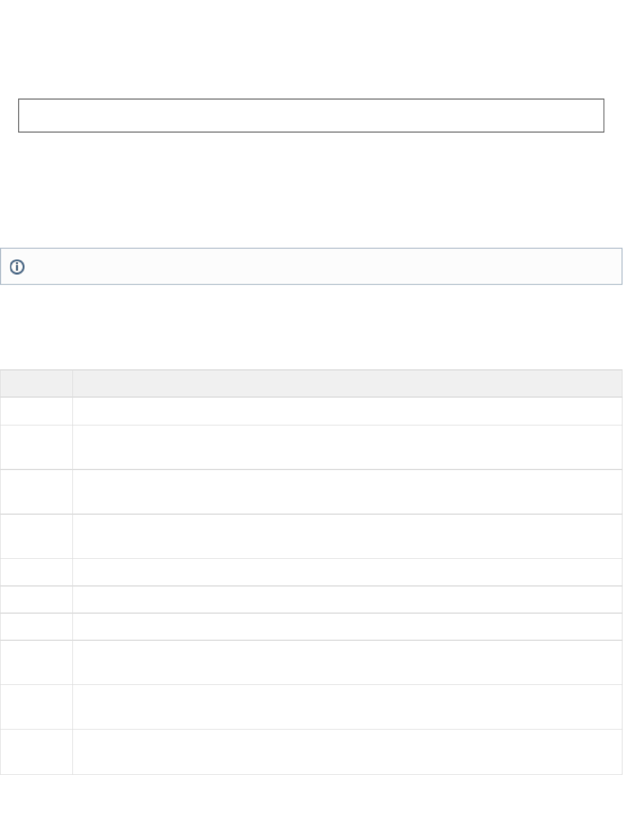
Task: Select the last table row's wide cell
Action: pos(347,752)
